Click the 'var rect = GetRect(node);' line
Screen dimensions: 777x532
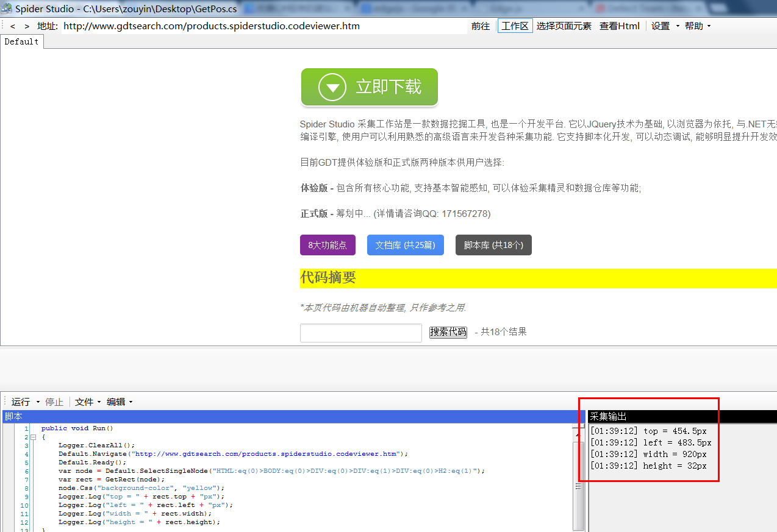click(x=112, y=480)
